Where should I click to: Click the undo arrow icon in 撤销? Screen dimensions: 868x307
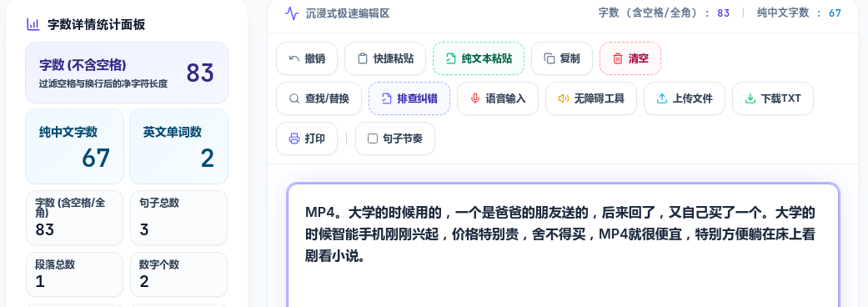coord(294,58)
